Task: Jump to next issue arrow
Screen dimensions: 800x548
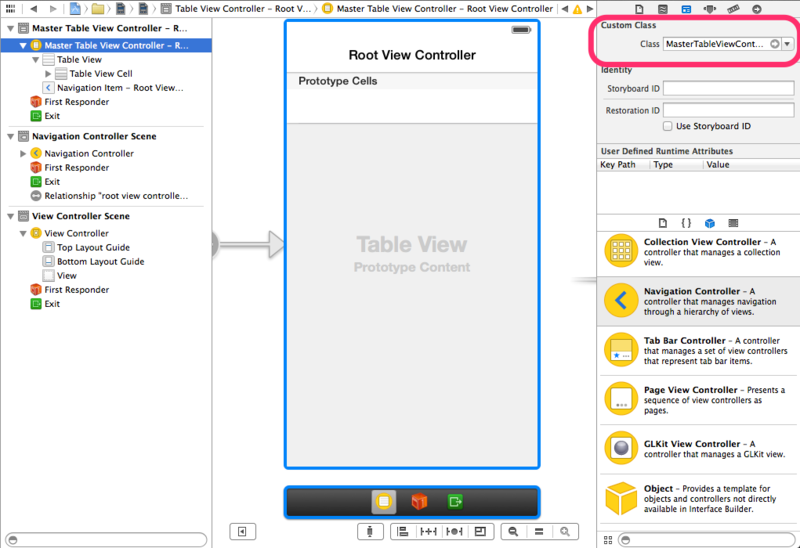Action: pos(590,9)
